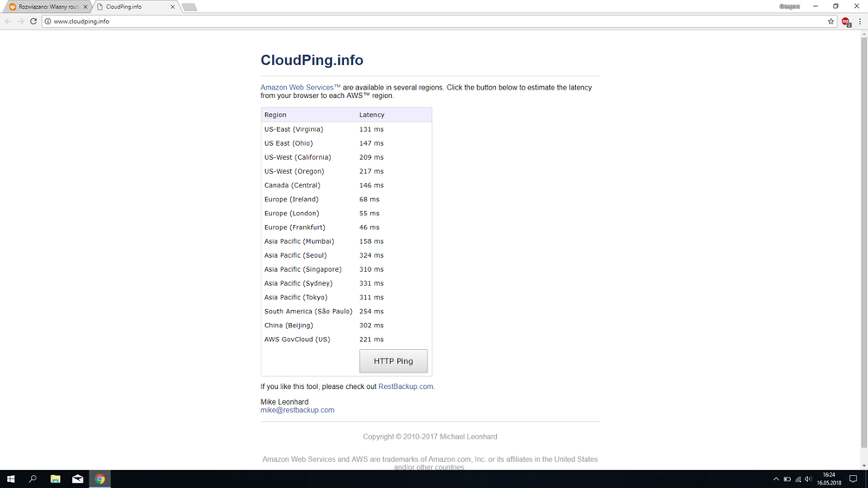868x488 pixels.
Task: Focus the address bar showing www.cloudping.info
Action: click(x=439, y=21)
